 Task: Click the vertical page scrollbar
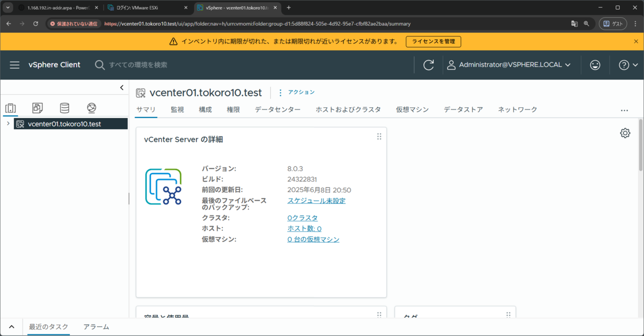pos(640,145)
